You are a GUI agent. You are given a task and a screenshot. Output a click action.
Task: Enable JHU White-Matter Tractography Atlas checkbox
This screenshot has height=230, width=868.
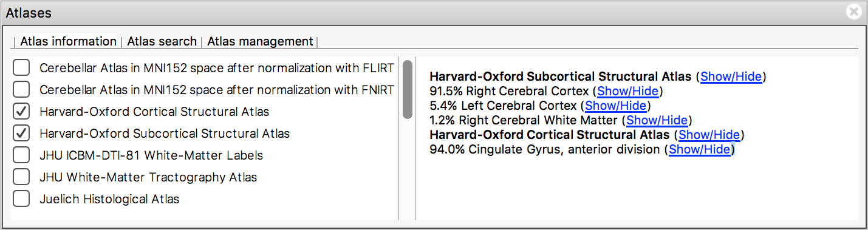21,177
